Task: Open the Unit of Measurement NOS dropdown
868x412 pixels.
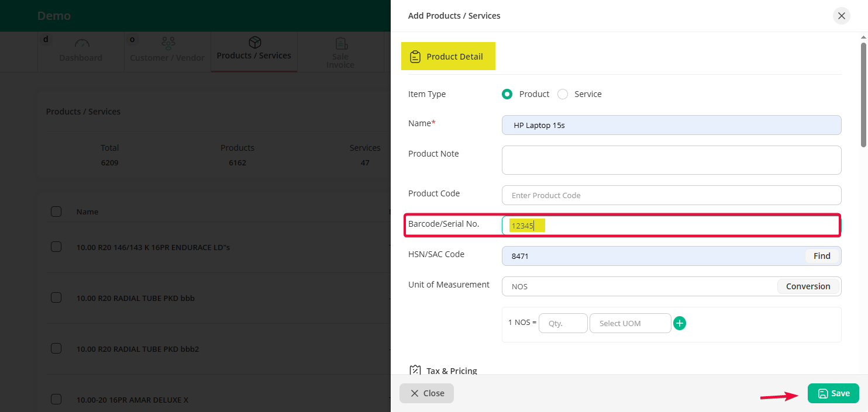Action: (638, 286)
